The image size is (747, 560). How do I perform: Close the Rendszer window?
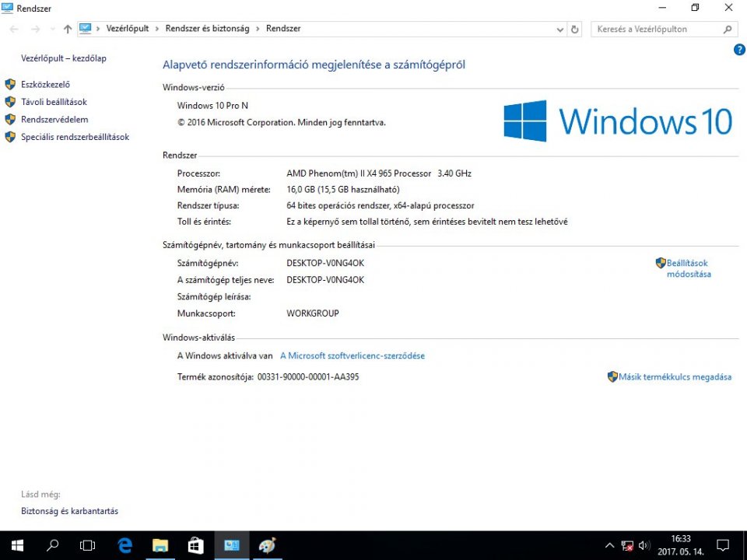[x=728, y=8]
